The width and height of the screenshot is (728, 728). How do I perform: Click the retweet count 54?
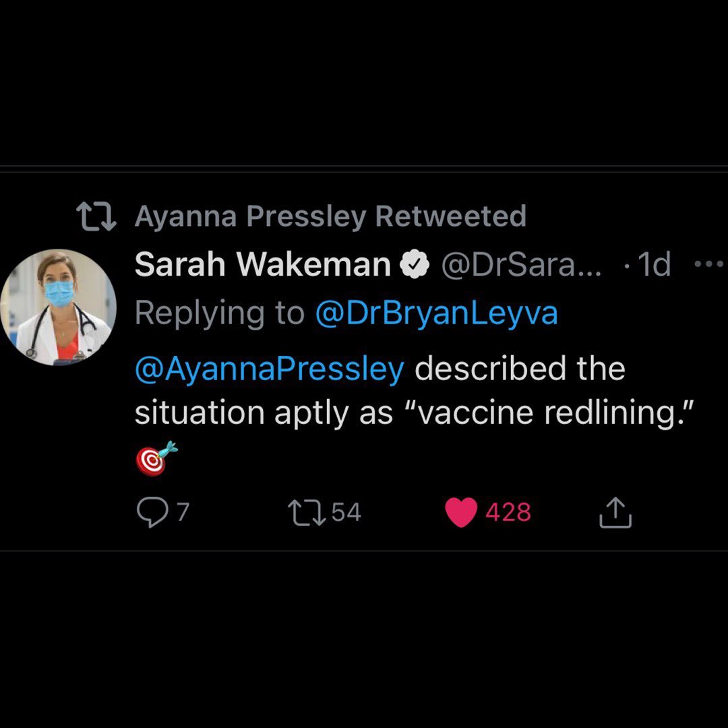tap(346, 513)
